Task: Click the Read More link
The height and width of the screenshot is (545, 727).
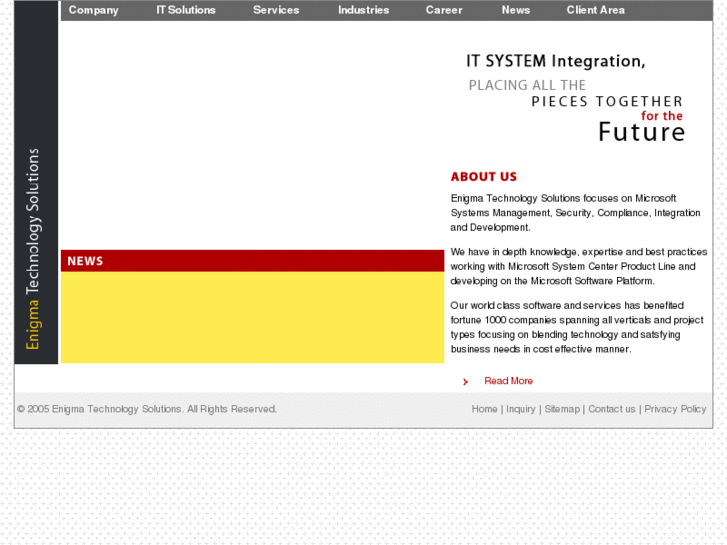Action: 508,381
